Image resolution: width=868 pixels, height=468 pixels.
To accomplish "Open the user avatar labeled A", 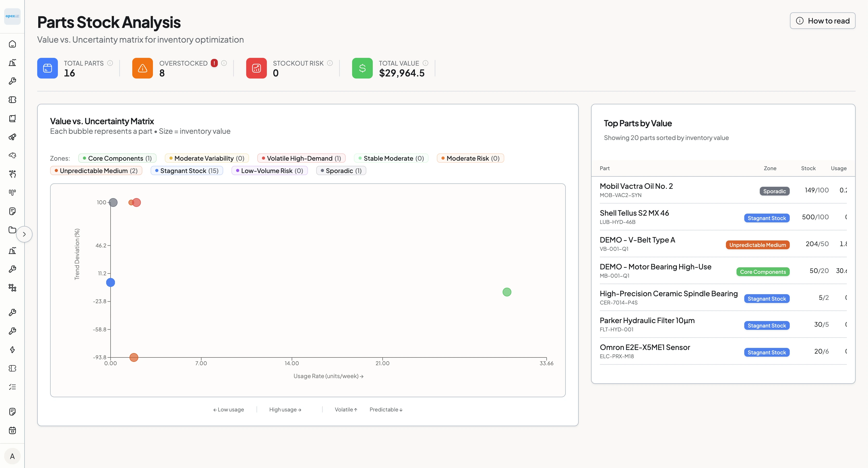I will 12,456.
